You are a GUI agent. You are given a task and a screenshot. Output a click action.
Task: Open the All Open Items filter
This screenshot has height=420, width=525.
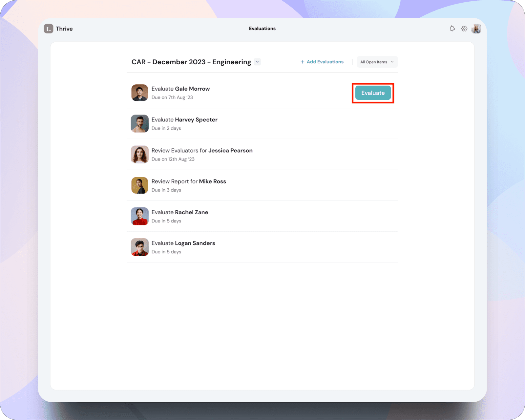[x=377, y=62]
